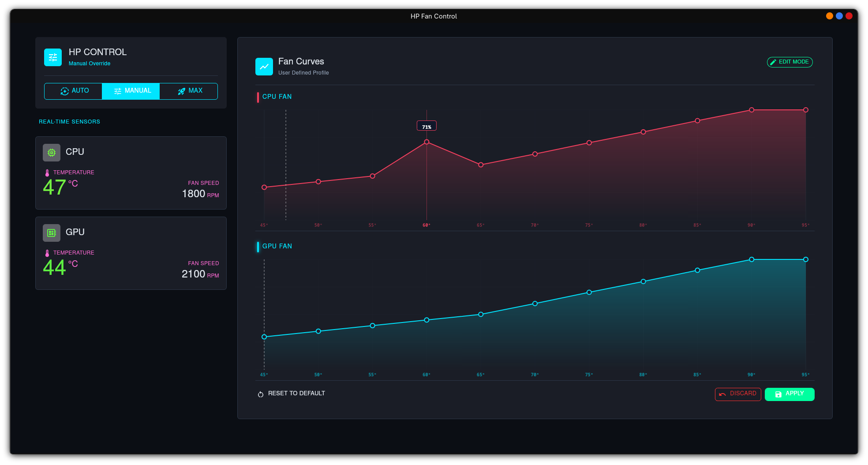
Task: Select GPU fan curve point at 90°
Action: [752, 259]
